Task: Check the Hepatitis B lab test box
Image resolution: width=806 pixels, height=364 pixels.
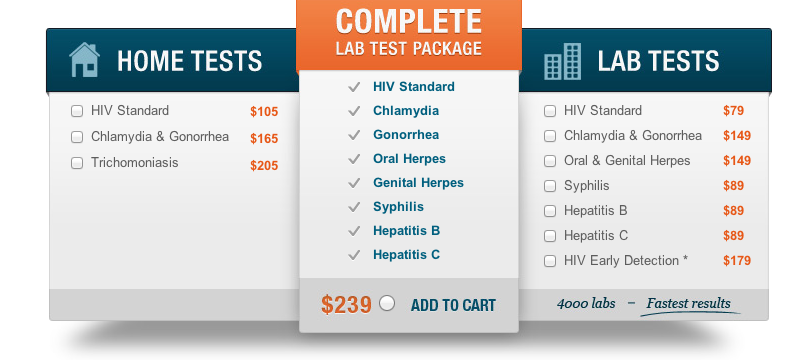Action: click(x=549, y=211)
